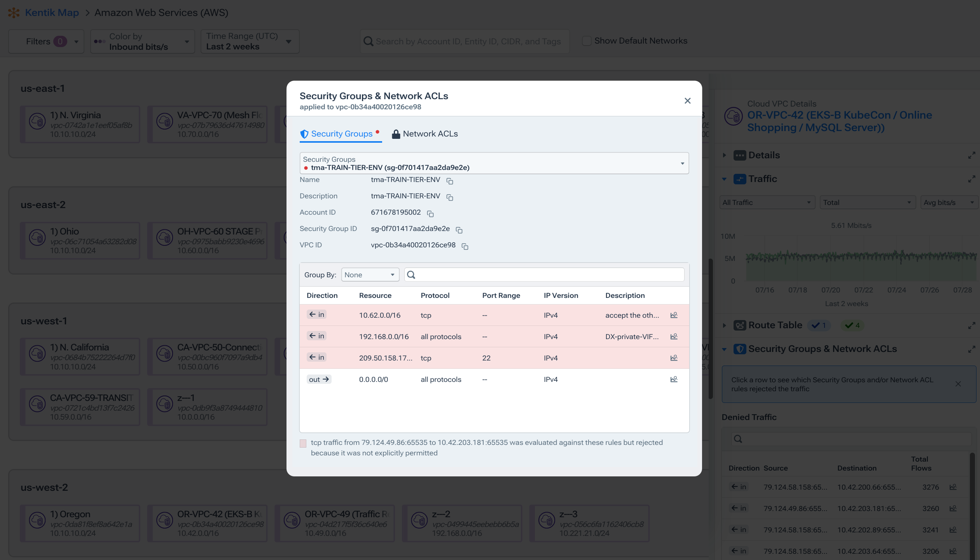Open the Security Groups tab

click(341, 133)
